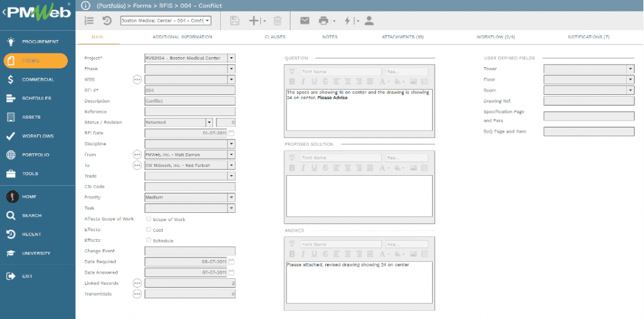Open Linked Records ellipsis button
The height and width of the screenshot is (319, 644).
tap(137, 283)
